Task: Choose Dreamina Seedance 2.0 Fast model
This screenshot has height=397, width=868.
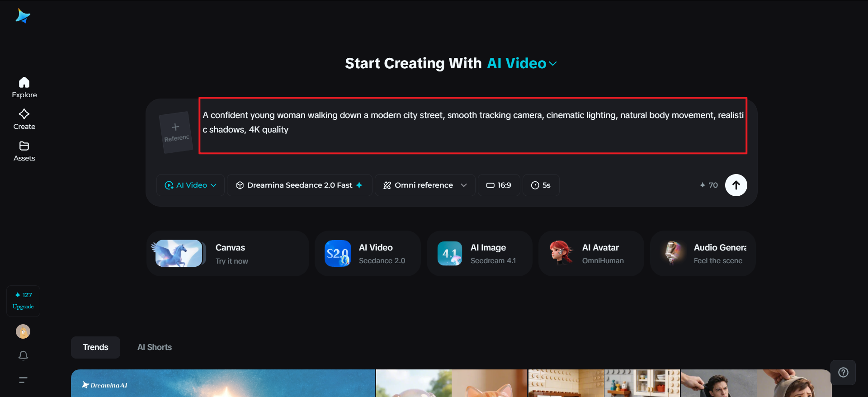Action: tap(299, 185)
